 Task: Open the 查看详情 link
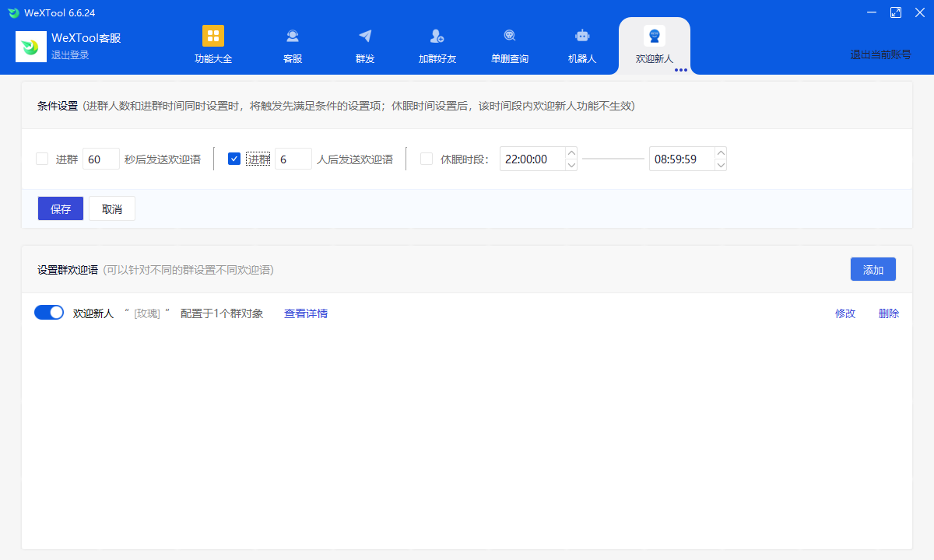(305, 313)
